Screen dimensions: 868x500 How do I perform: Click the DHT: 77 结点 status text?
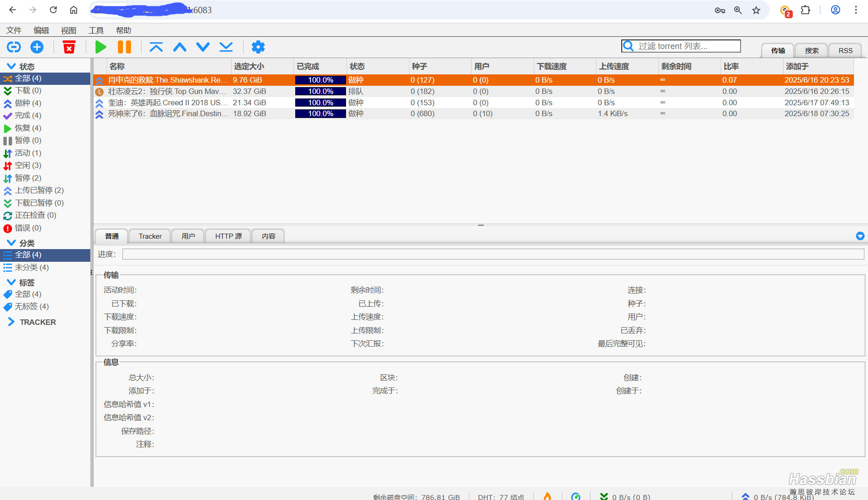pos(501,497)
